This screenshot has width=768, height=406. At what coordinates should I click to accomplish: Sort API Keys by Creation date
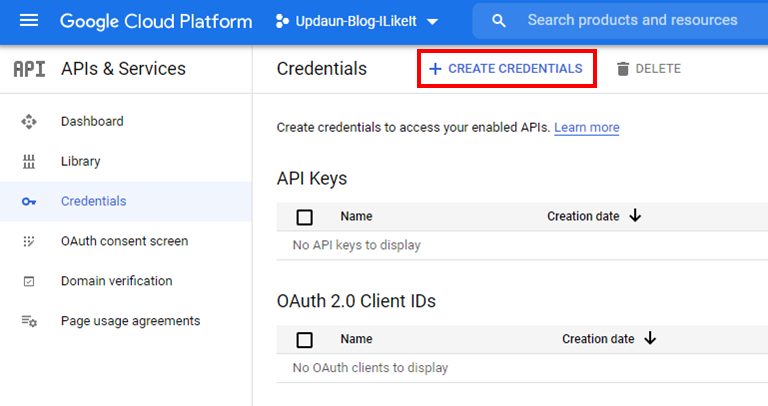pos(583,216)
